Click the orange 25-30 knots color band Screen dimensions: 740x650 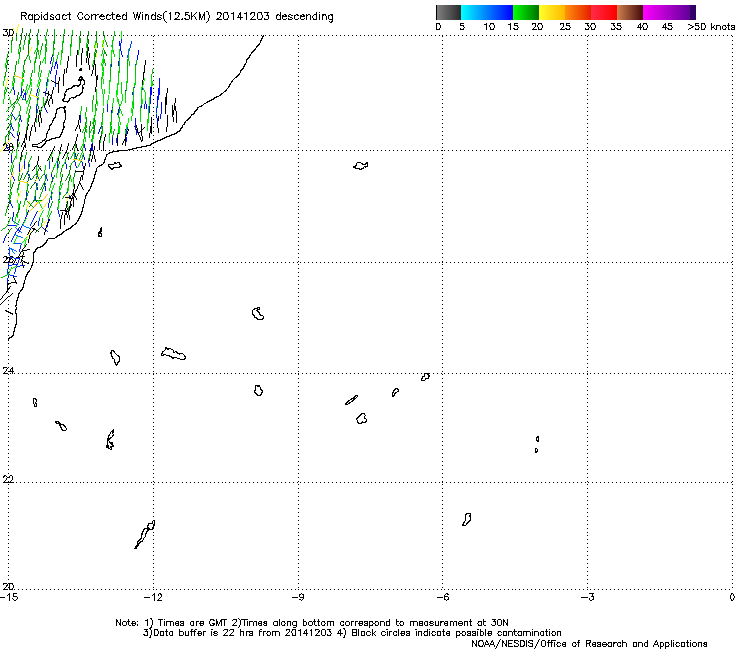point(578,12)
